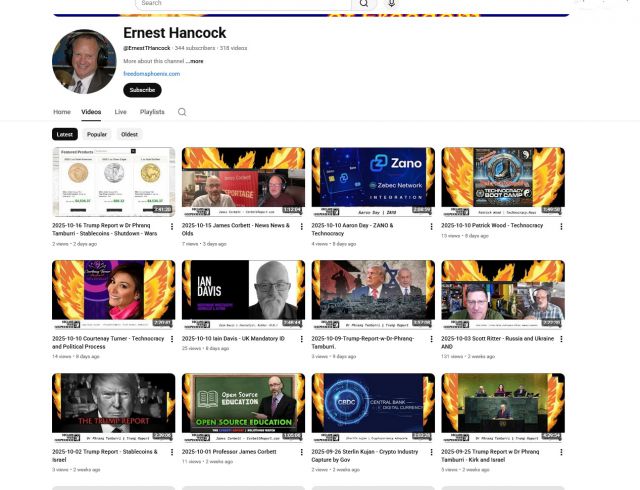This screenshot has height=490, width=640.
Task: Select the Latest sort chip
Action: click(x=65, y=134)
